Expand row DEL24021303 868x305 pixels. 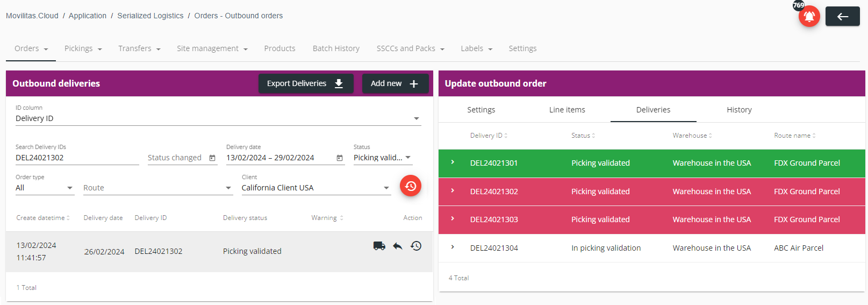click(x=453, y=218)
